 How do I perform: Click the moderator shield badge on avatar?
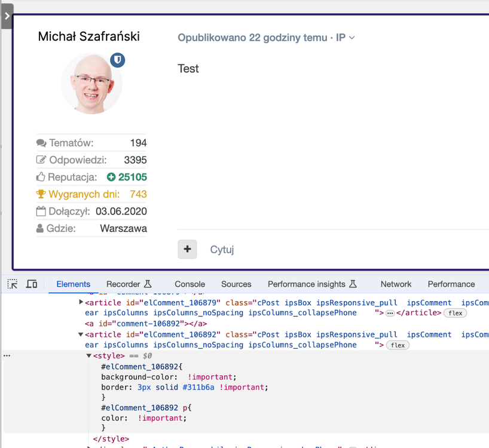point(118,60)
